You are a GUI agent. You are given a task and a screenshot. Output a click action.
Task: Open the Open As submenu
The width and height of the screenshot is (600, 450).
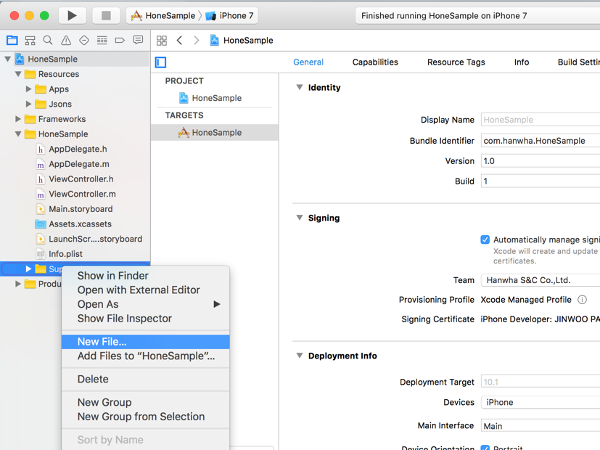pos(145,304)
